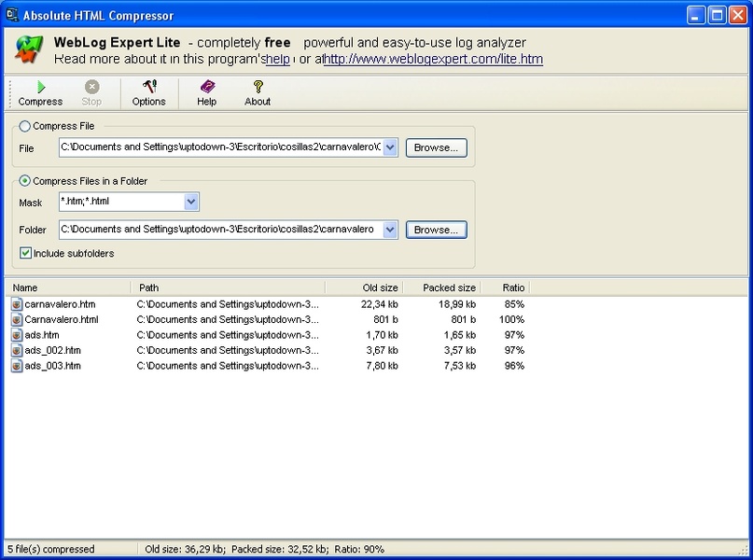Click the 96% ratio value
This screenshot has height=560, width=753.
514,366
